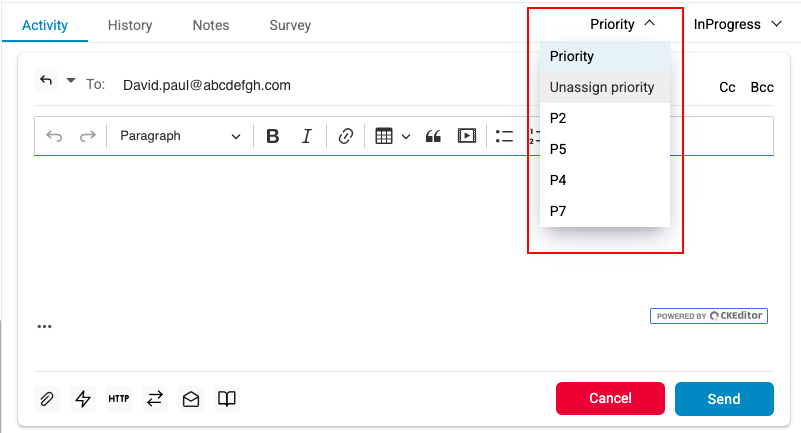801x433 pixels.
Task: Expand the Paragraph style dropdown
Action: point(180,136)
